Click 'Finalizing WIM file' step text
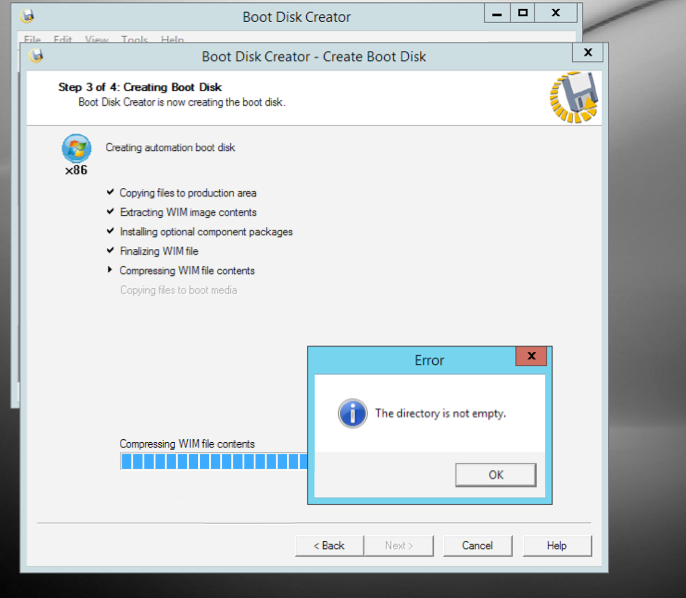686x598 pixels. [x=159, y=251]
